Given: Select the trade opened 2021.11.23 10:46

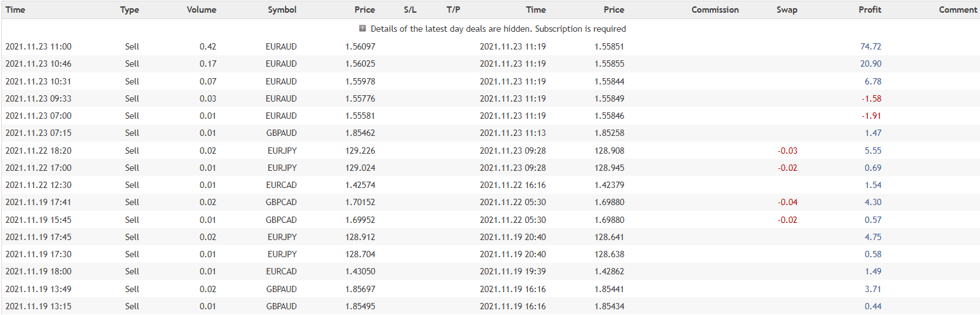Looking at the screenshot, I should tap(38, 64).
